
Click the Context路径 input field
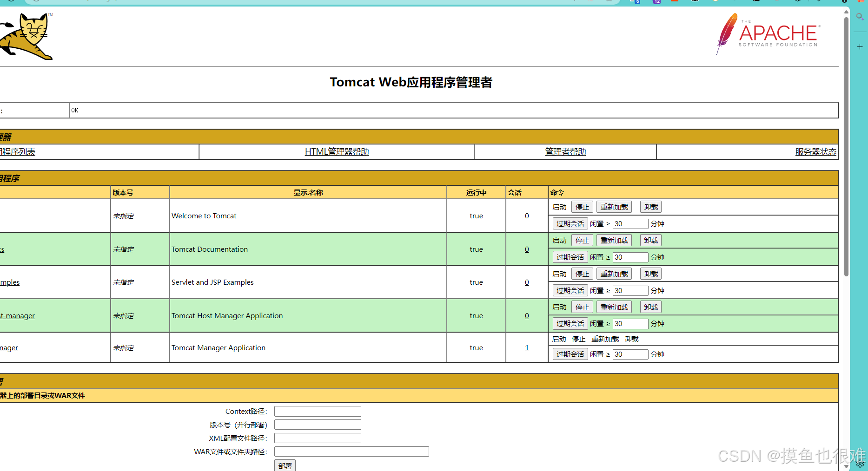click(318, 412)
